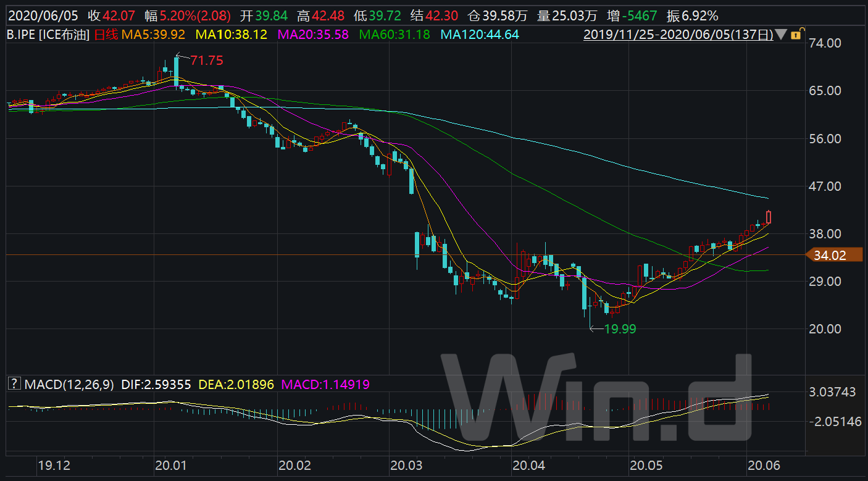Image resolution: width=868 pixels, height=481 pixels.
Task: Click the 19.99 low price annotation
Action: pyautogui.click(x=620, y=329)
